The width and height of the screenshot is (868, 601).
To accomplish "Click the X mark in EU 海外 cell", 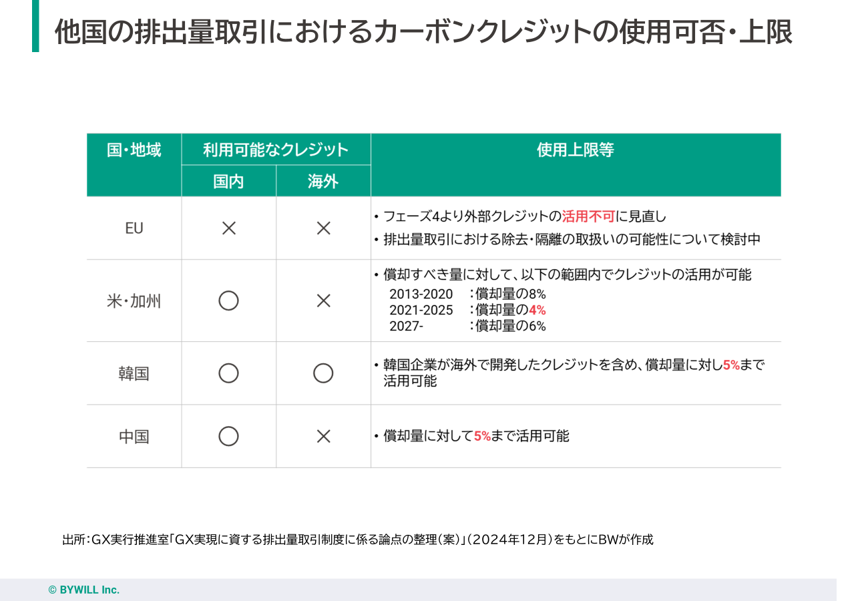I will (323, 228).
